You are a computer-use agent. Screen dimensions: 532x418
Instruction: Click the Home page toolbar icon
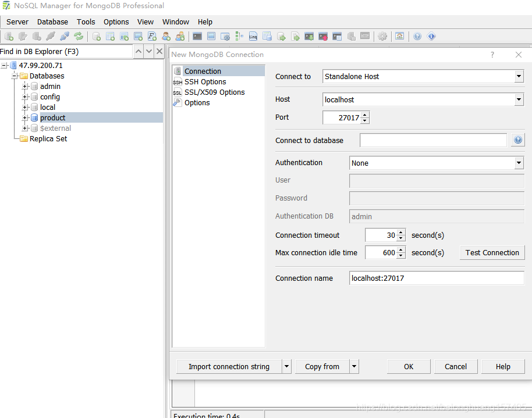coord(400,36)
